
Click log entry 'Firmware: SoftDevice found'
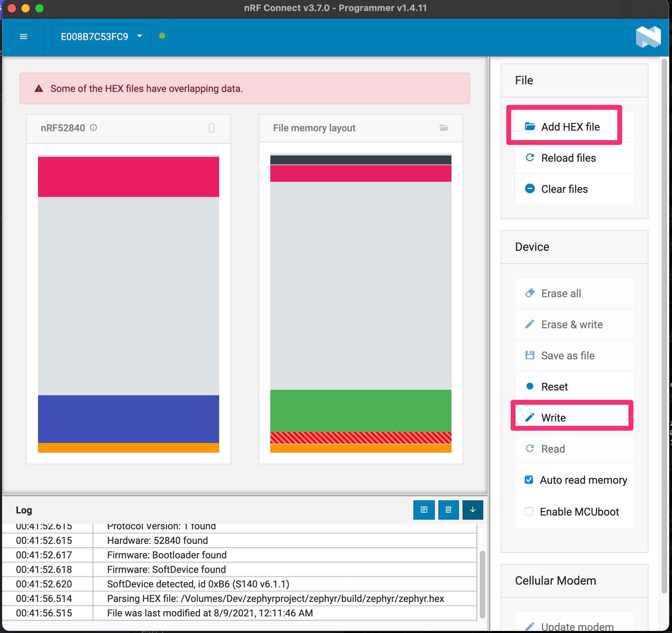[167, 569]
